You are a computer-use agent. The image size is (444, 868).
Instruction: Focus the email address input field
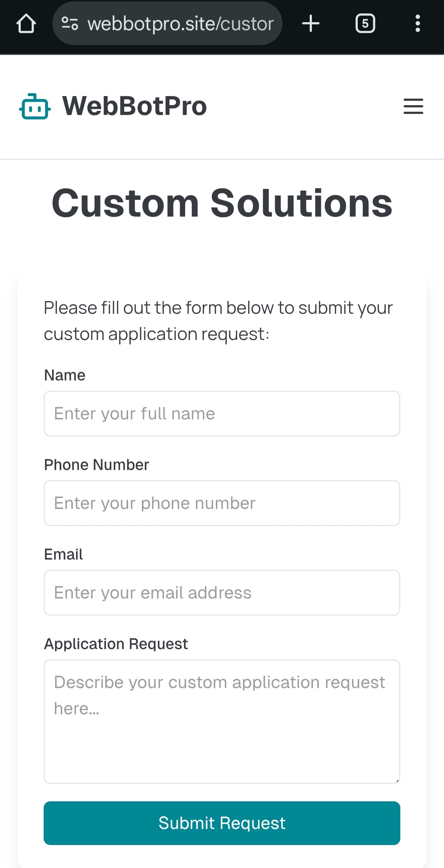tap(222, 593)
